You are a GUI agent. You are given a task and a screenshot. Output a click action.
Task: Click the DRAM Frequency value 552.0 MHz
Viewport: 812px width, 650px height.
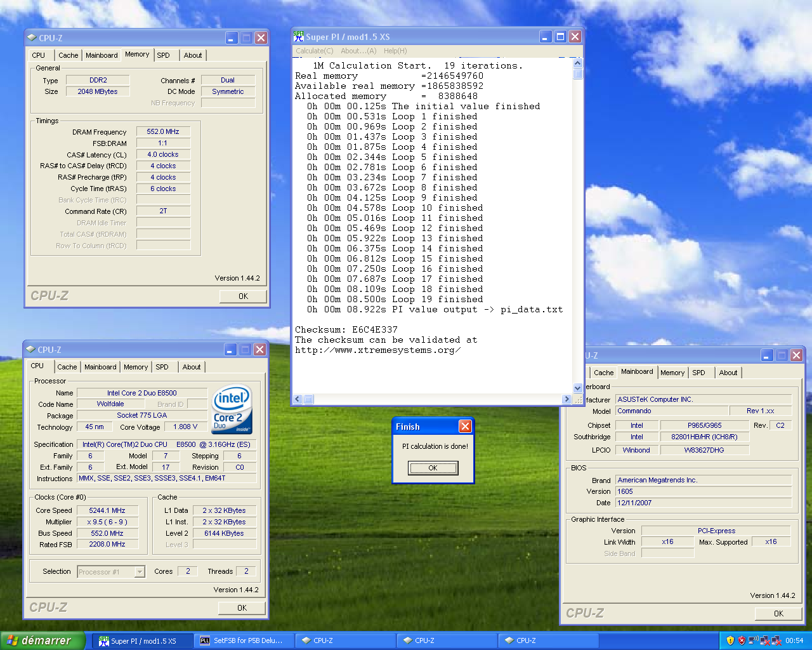point(163,132)
